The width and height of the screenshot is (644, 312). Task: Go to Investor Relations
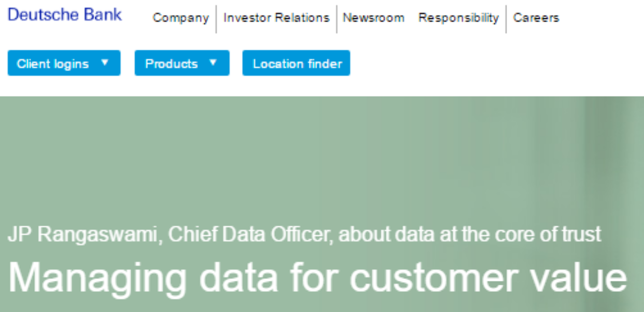click(x=276, y=18)
